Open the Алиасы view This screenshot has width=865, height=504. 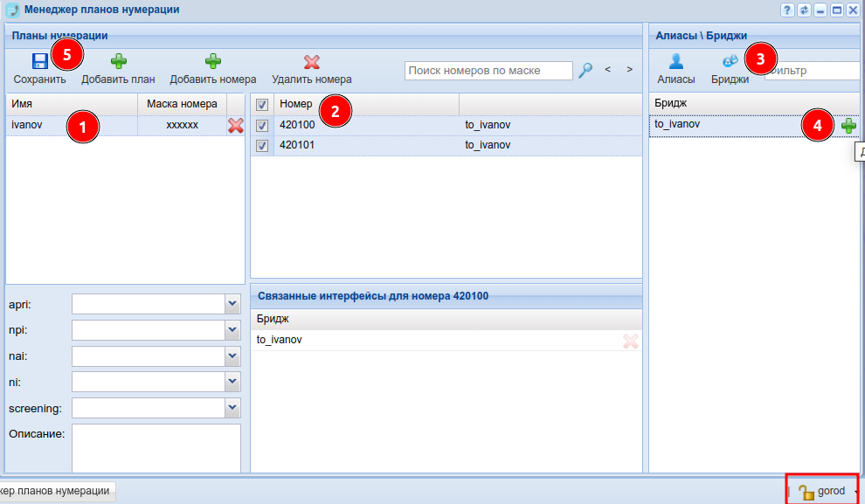point(675,69)
